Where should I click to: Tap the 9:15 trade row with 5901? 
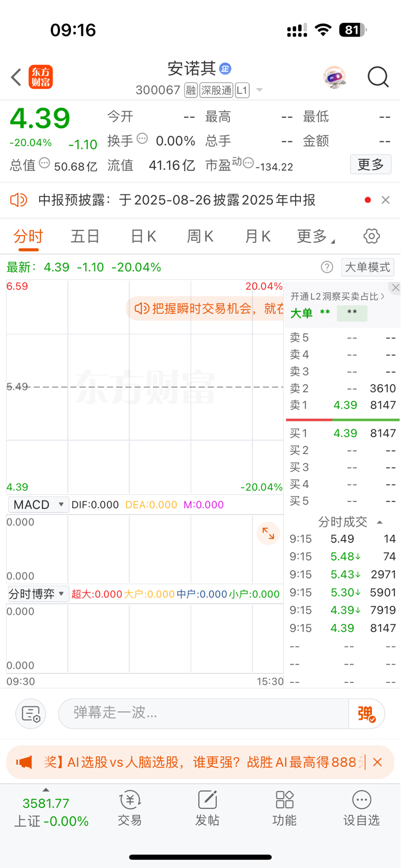[343, 593]
